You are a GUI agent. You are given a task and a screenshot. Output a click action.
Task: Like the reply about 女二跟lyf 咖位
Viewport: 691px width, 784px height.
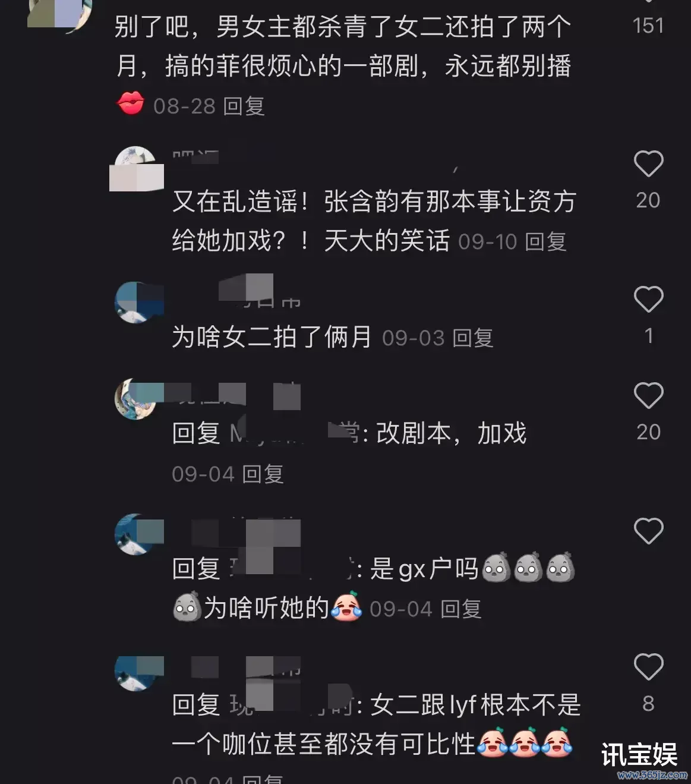tap(648, 667)
